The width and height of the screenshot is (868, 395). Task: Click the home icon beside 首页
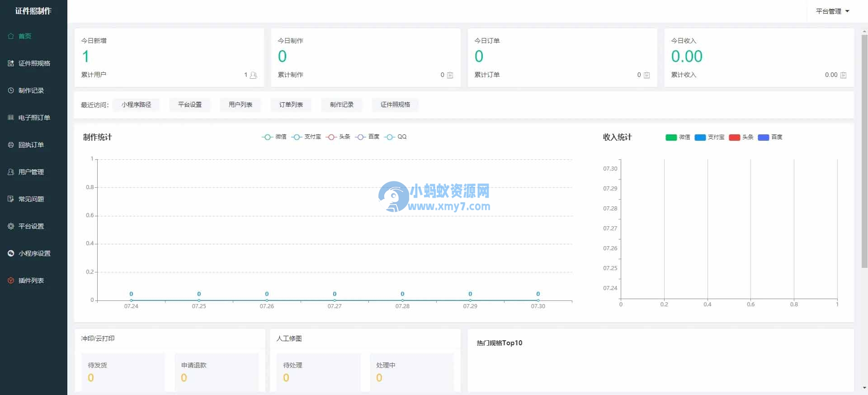[11, 36]
